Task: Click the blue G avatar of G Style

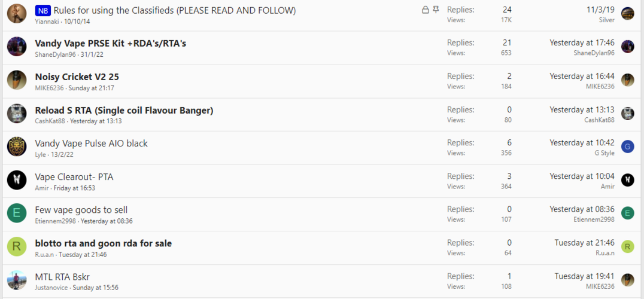Action: [628, 147]
